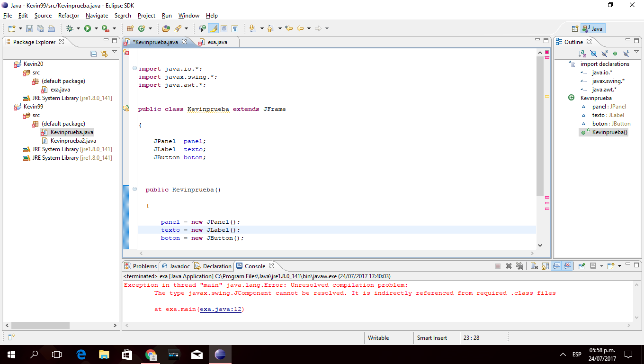Viewport: 644px width, 364px height.
Task: Remove the launch from the Console
Action: [x=509, y=266]
